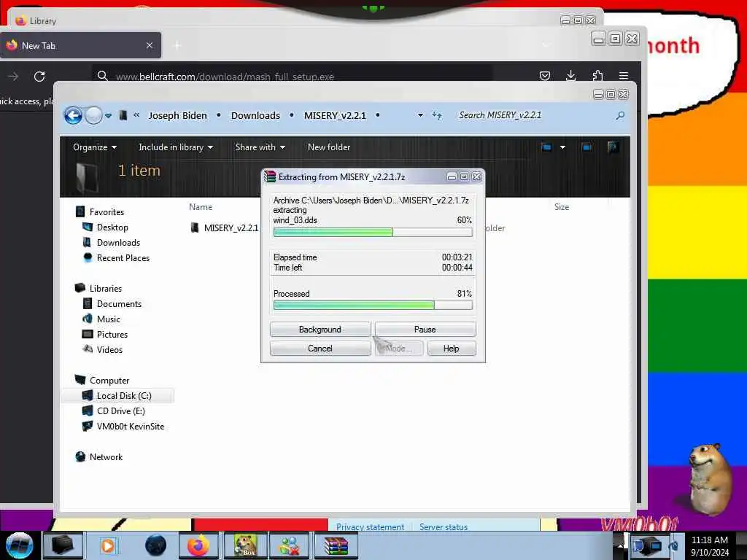Viewport: 747px width, 560px height.
Task: Open Desktop under Favorites
Action: click(112, 227)
